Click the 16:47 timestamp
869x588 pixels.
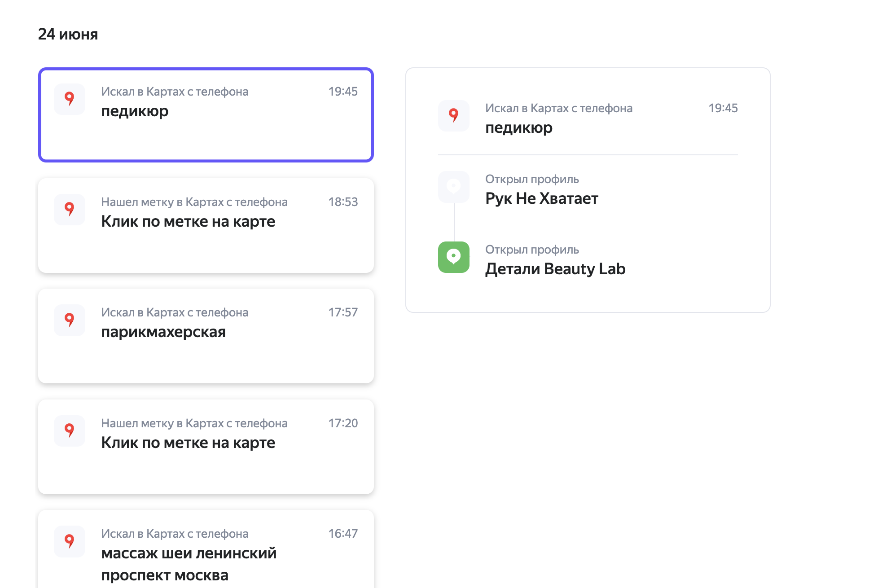click(x=342, y=534)
